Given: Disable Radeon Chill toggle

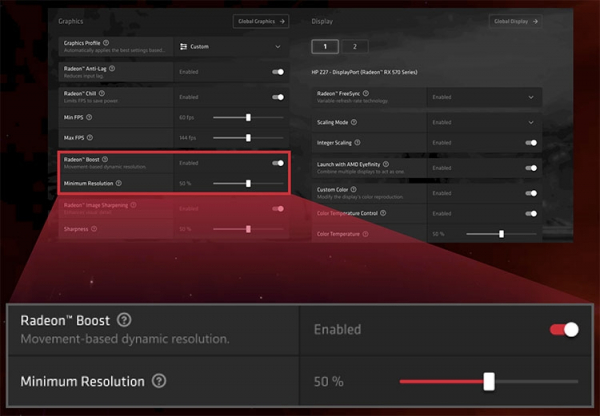Looking at the screenshot, I should tap(278, 97).
